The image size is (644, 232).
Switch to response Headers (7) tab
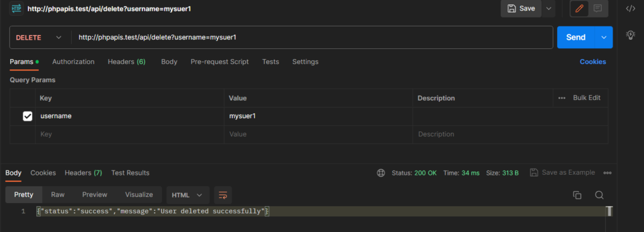(x=84, y=173)
